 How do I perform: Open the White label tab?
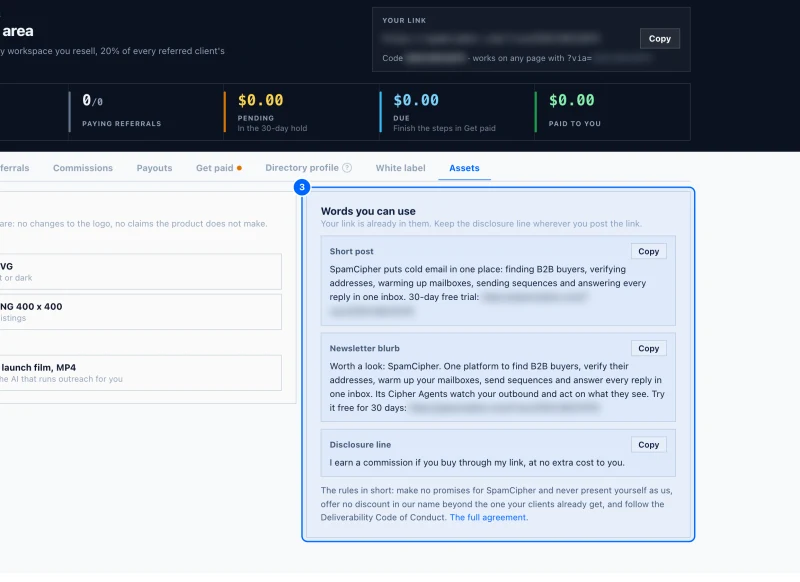click(401, 168)
